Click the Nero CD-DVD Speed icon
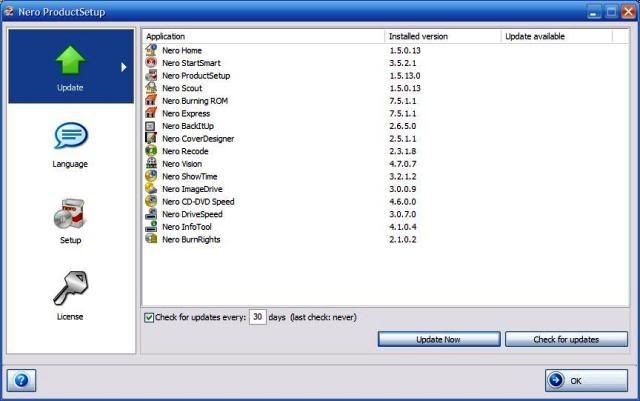Viewport: 640px width, 401px height. (151, 201)
